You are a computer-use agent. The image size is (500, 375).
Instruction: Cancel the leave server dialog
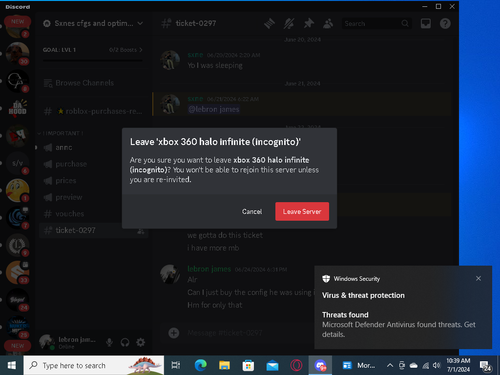[x=252, y=211]
